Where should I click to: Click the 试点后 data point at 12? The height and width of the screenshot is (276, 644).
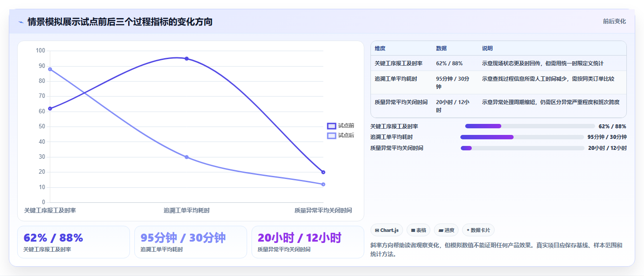[x=323, y=184]
